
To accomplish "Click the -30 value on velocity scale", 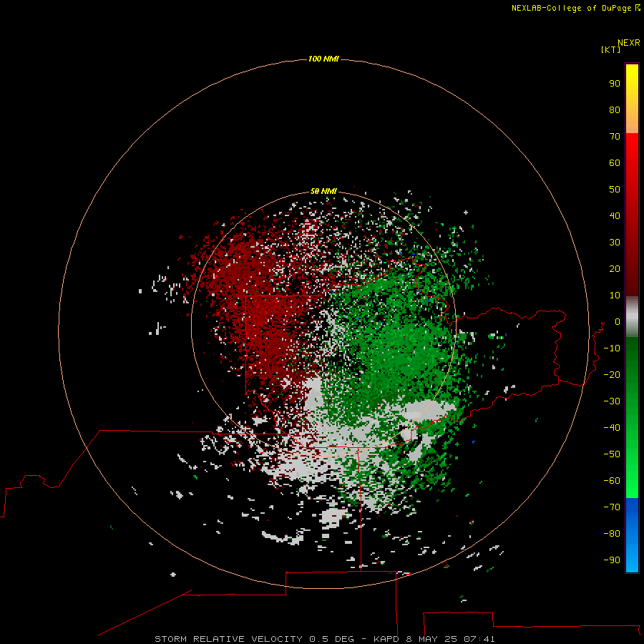I will (x=612, y=401).
